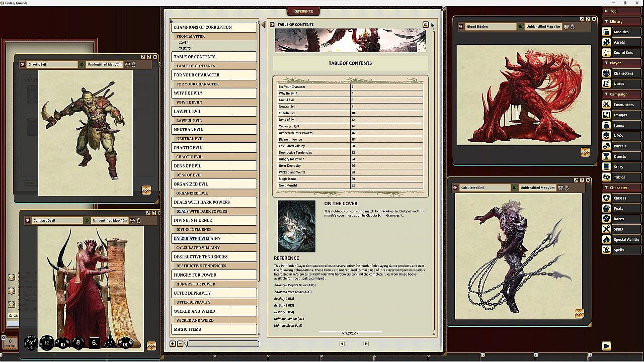Toggle the lock on Table of Contents page
Image resolution: width=644 pixels, height=362 pixels.
click(432, 24)
